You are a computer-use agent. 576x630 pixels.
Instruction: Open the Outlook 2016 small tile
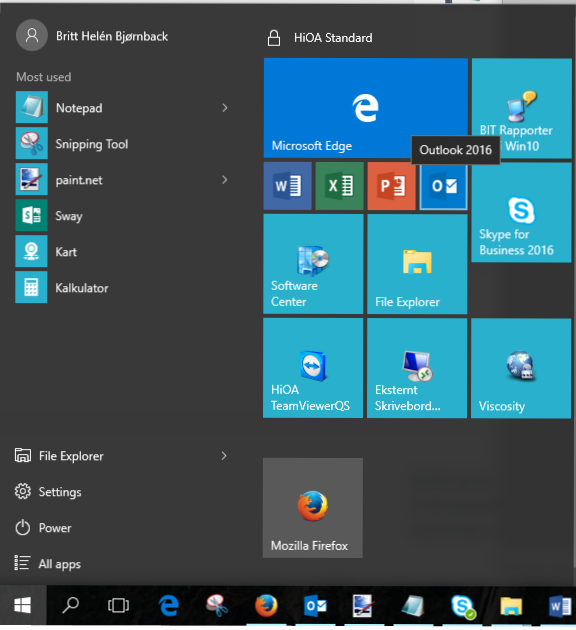point(443,186)
